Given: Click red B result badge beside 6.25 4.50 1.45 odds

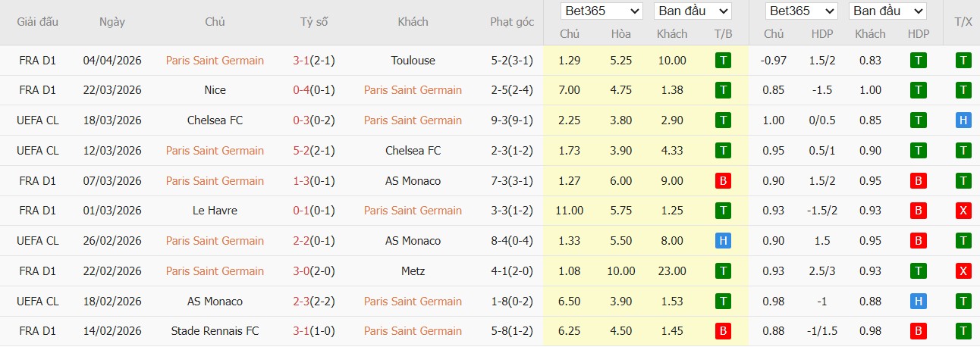Looking at the screenshot, I should tap(723, 331).
